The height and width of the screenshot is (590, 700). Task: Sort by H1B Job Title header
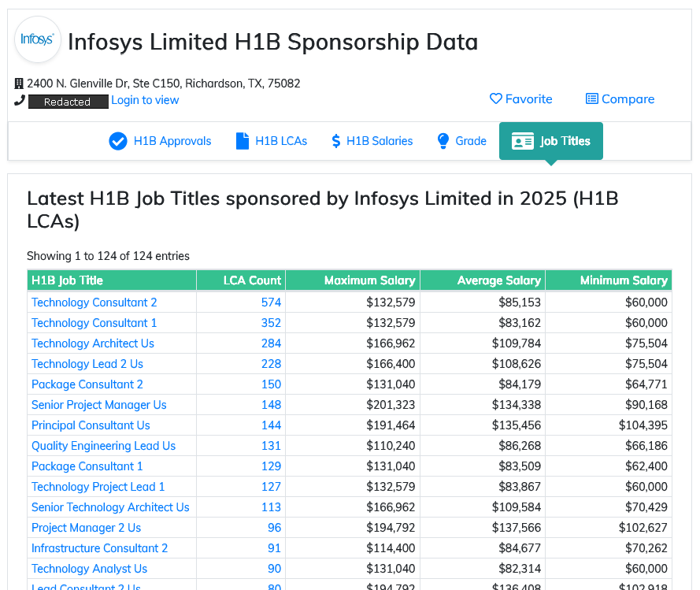pos(68,280)
